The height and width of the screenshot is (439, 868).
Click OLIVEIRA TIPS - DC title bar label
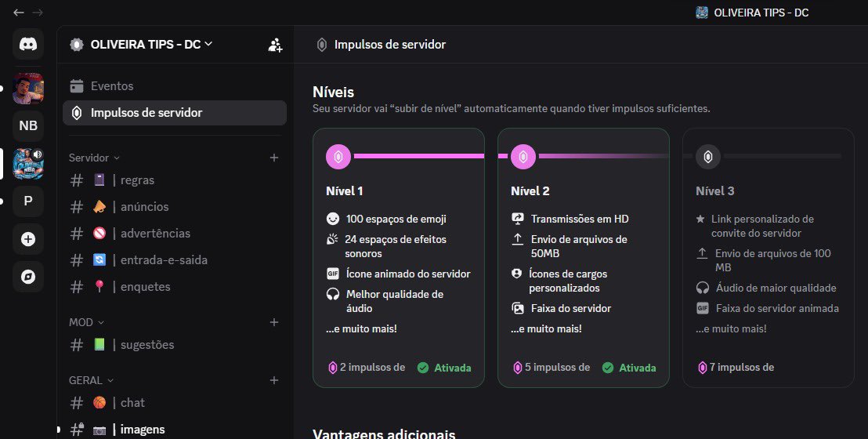(761, 13)
